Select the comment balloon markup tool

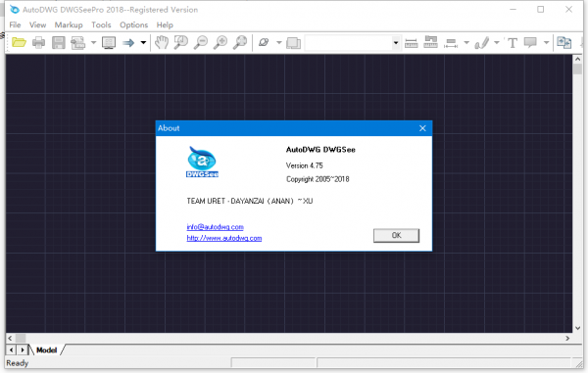pos(530,43)
